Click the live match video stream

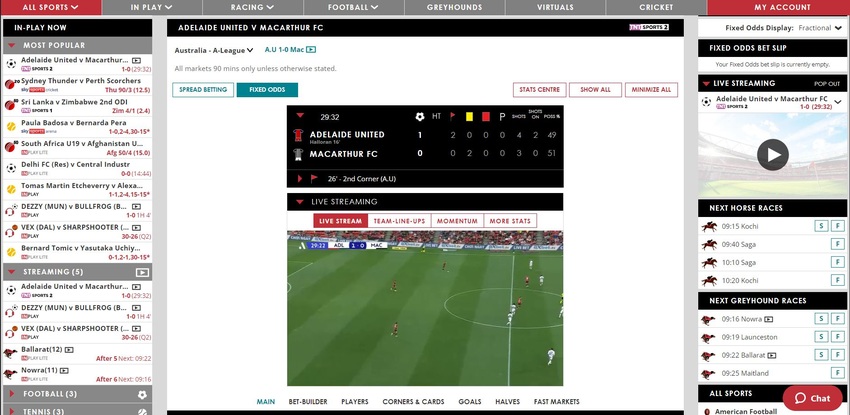point(425,308)
